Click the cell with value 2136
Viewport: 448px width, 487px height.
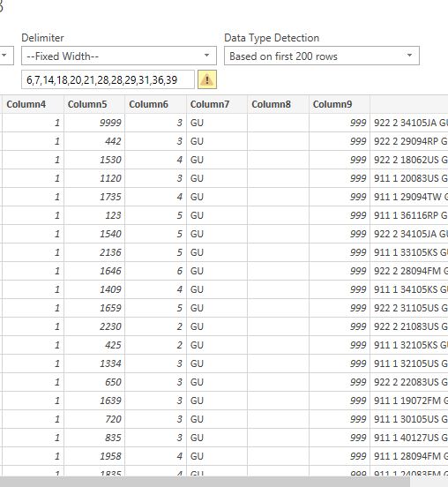94,252
